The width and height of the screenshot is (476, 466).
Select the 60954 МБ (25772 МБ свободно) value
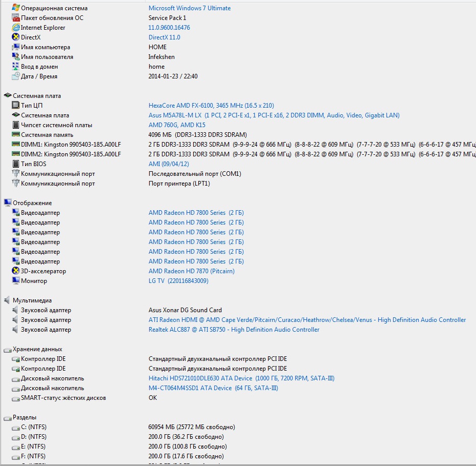192,427
